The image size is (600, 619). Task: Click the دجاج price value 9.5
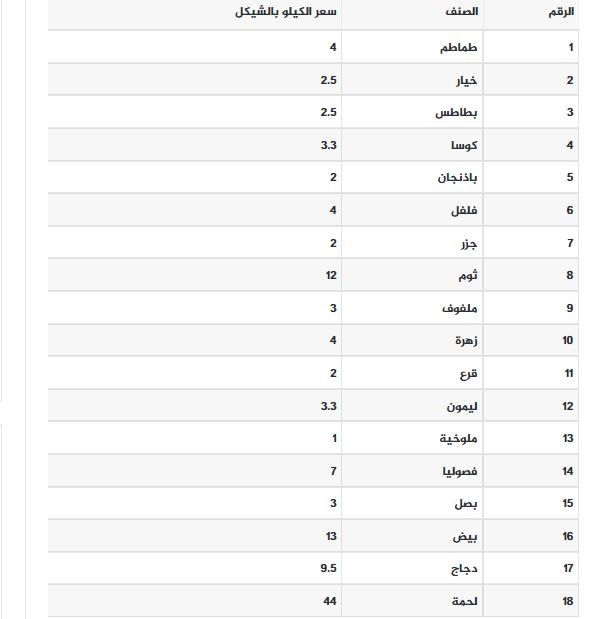coord(328,568)
